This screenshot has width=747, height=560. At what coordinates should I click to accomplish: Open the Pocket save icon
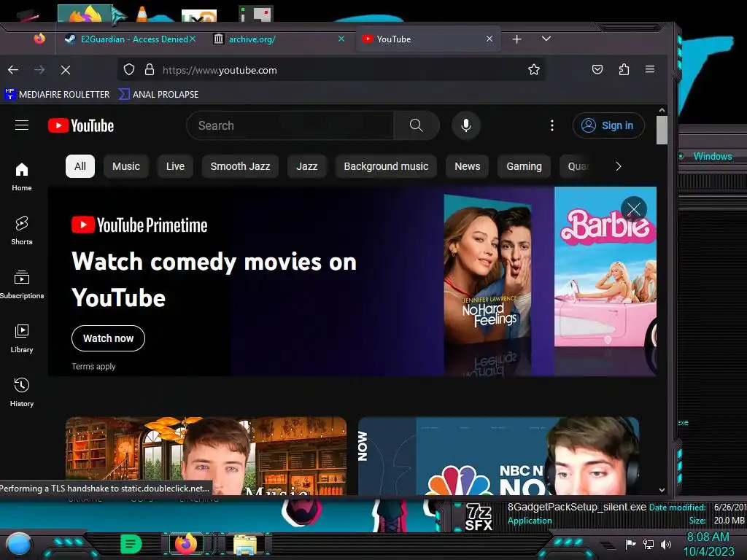tap(597, 70)
